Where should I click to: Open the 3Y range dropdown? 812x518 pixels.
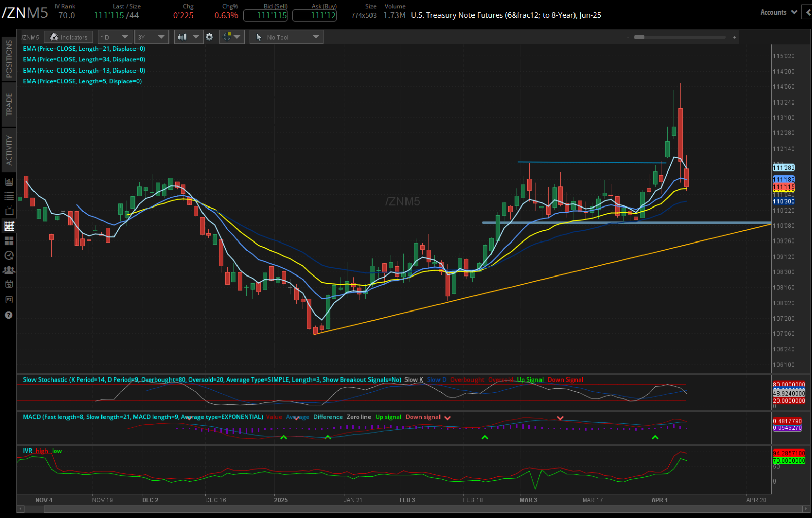click(151, 37)
